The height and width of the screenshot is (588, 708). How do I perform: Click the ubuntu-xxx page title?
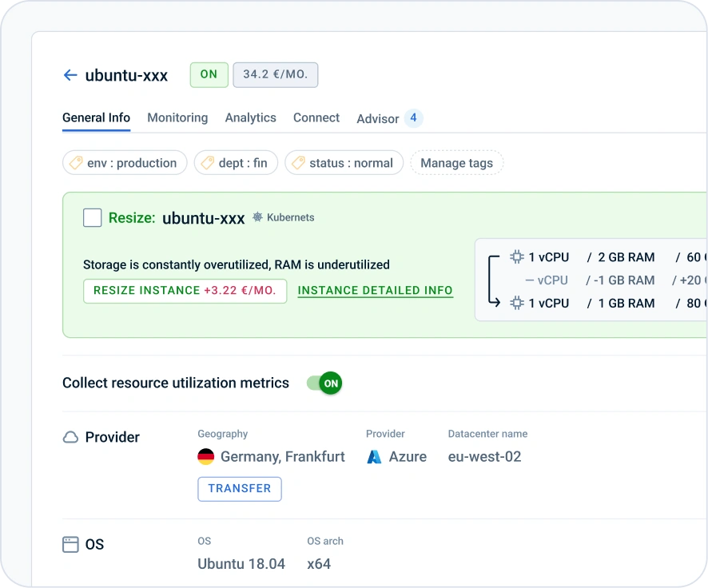click(x=126, y=75)
